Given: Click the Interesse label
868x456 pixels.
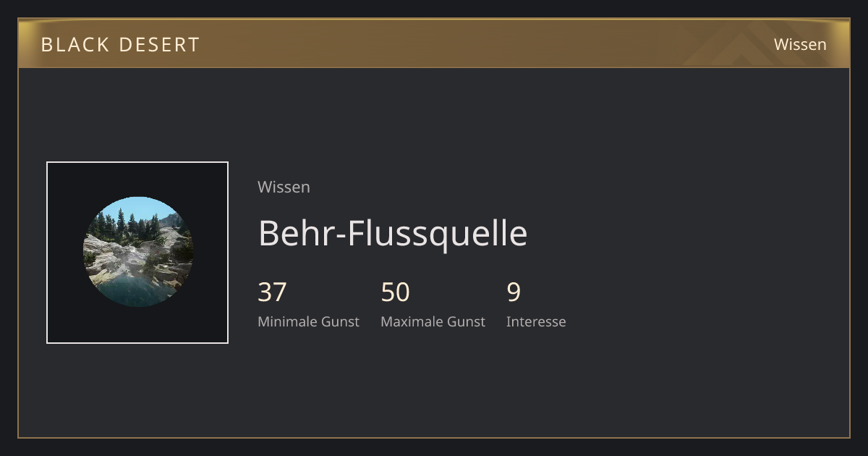Looking at the screenshot, I should coord(536,321).
